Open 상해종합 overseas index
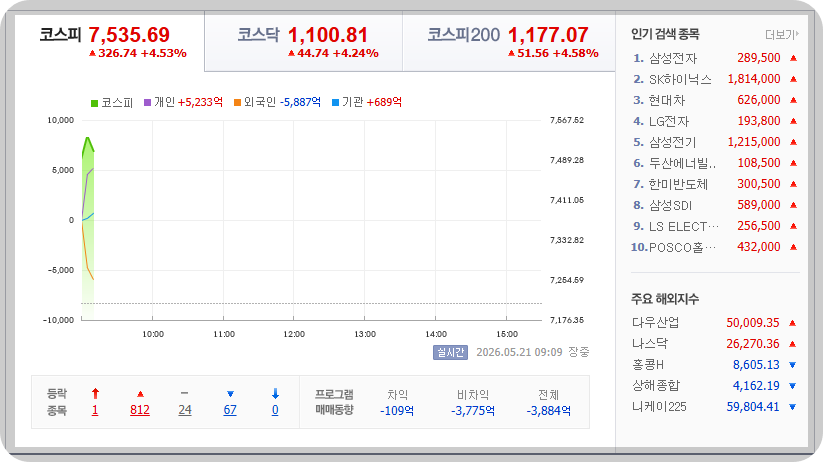 656,385
